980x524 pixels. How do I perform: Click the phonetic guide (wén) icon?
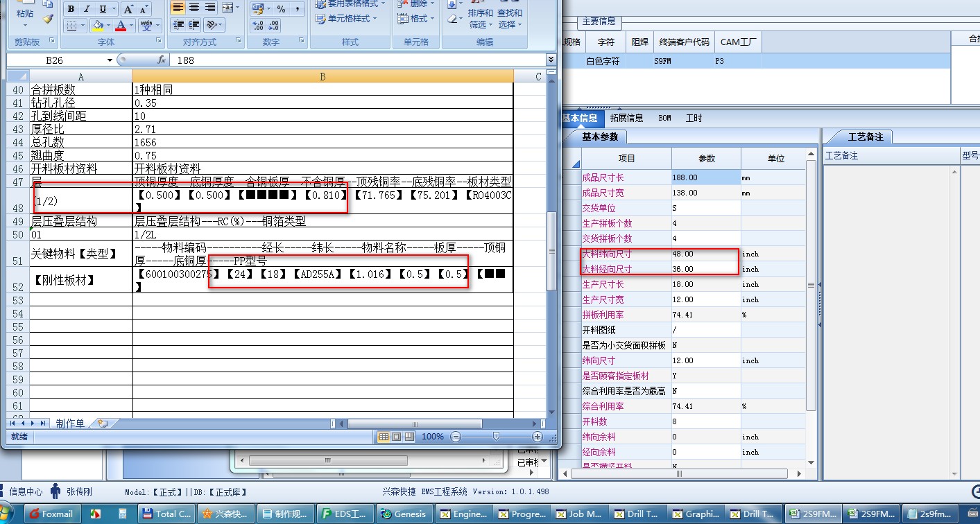click(146, 26)
